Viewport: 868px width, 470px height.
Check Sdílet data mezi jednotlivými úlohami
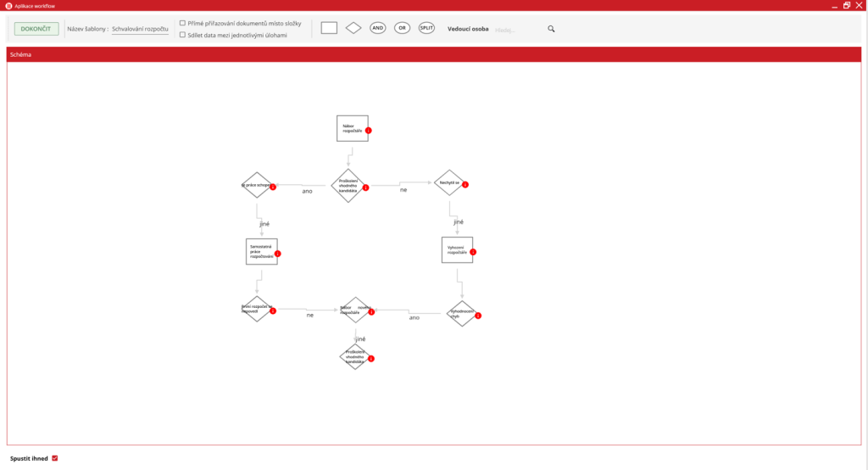pyautogui.click(x=182, y=35)
